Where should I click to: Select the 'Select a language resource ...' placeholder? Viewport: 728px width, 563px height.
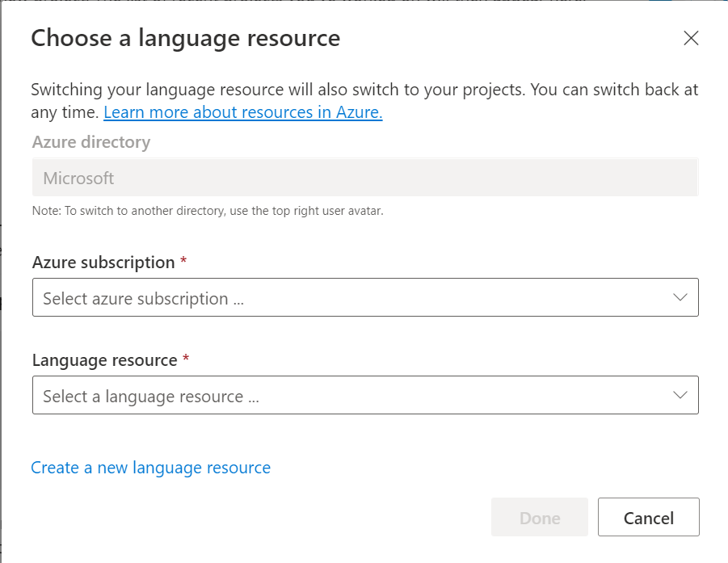coord(150,397)
